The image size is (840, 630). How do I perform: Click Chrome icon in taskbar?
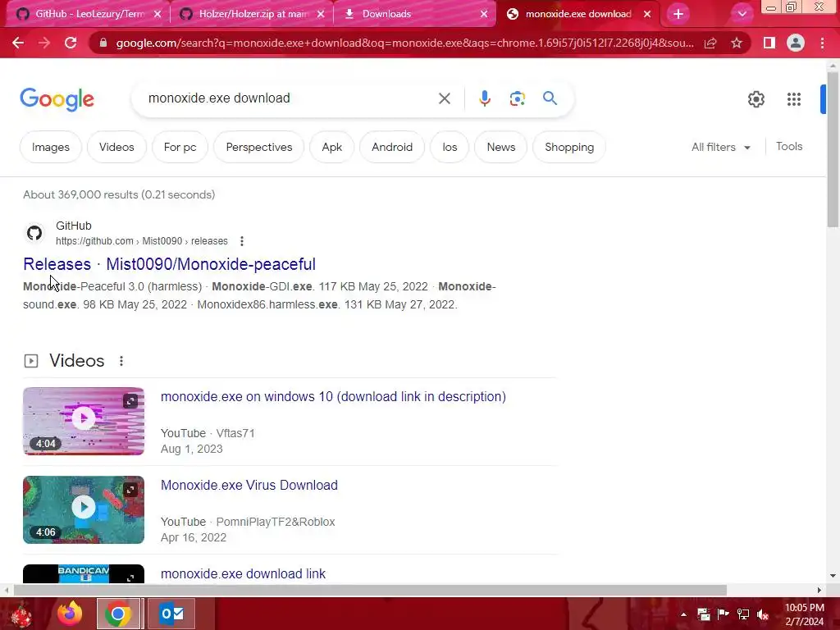[x=118, y=614]
